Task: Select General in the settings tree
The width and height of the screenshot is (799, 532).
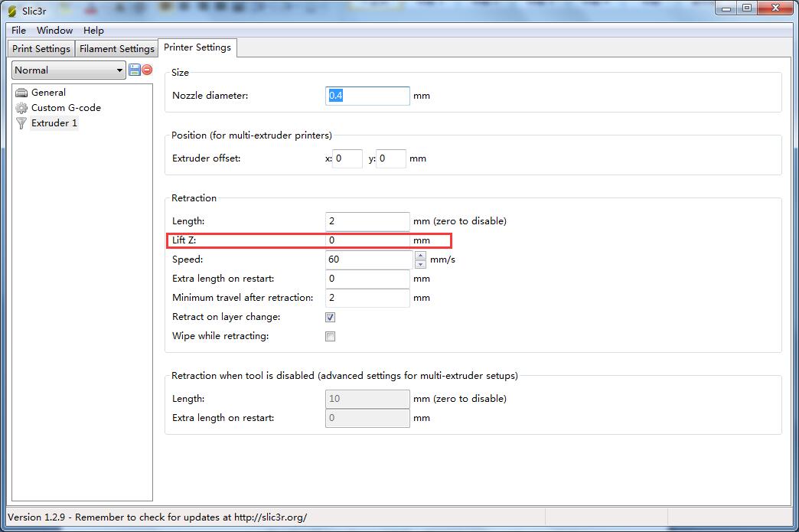Action: tap(48, 93)
